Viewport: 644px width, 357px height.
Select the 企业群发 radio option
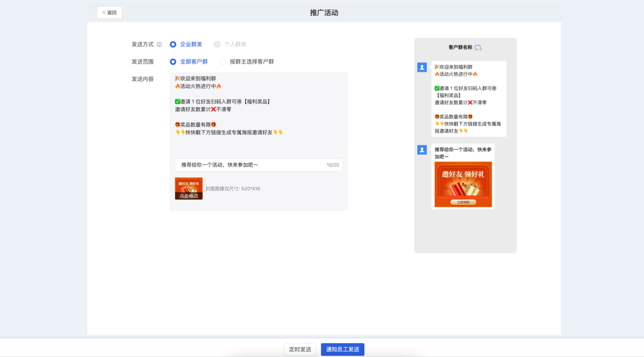pyautogui.click(x=186, y=44)
